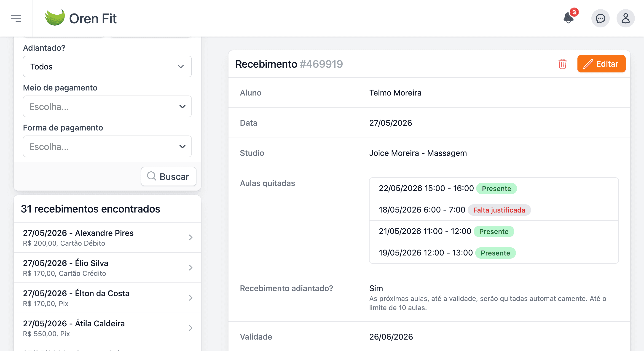Open Élio Silva recebimento entry

(107, 268)
